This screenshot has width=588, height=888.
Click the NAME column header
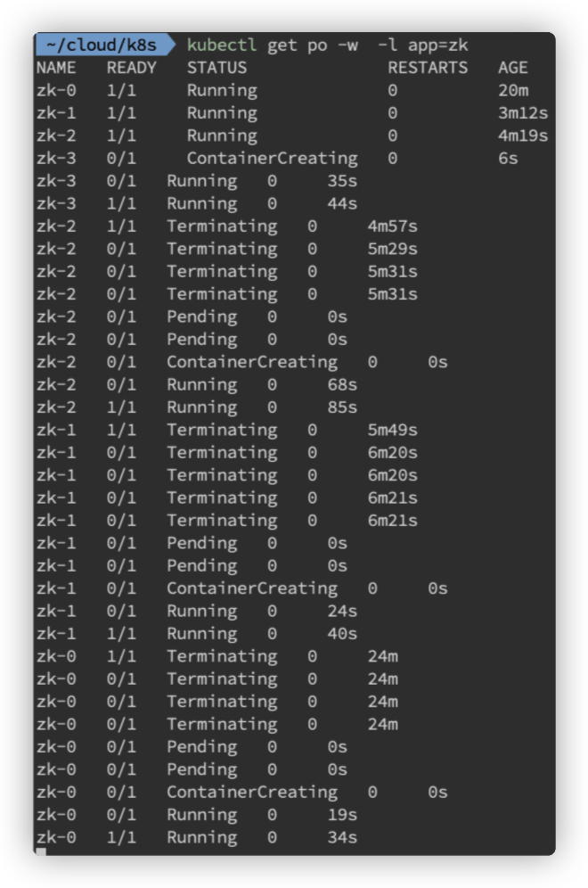click(x=56, y=68)
